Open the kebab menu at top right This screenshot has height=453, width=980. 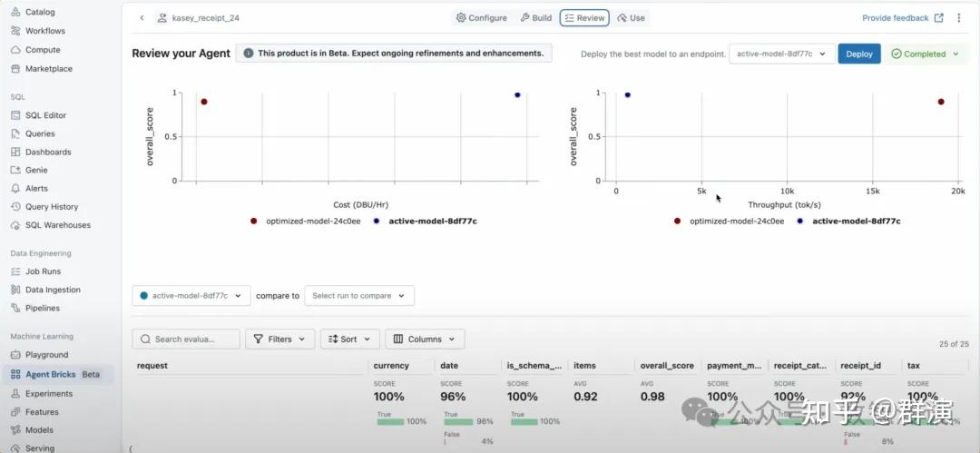pos(959,18)
